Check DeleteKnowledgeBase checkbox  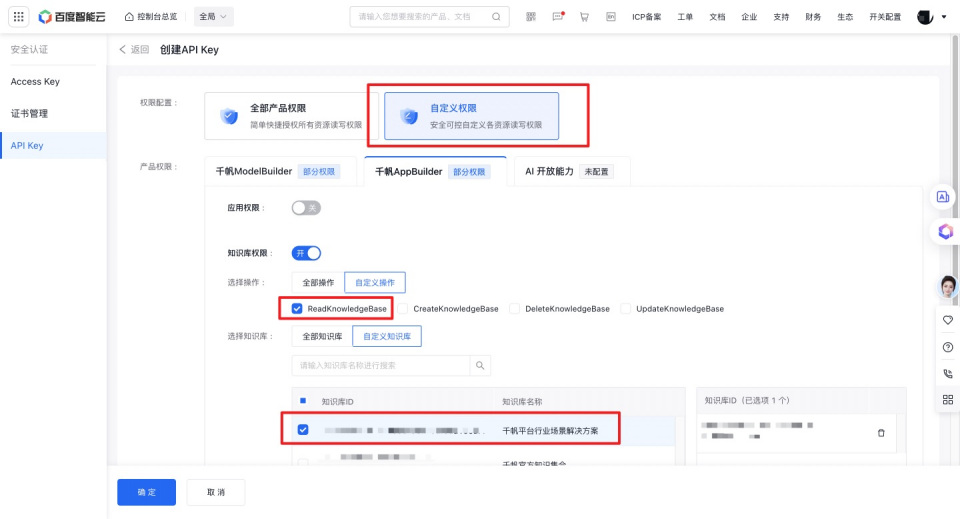pyautogui.click(x=515, y=308)
